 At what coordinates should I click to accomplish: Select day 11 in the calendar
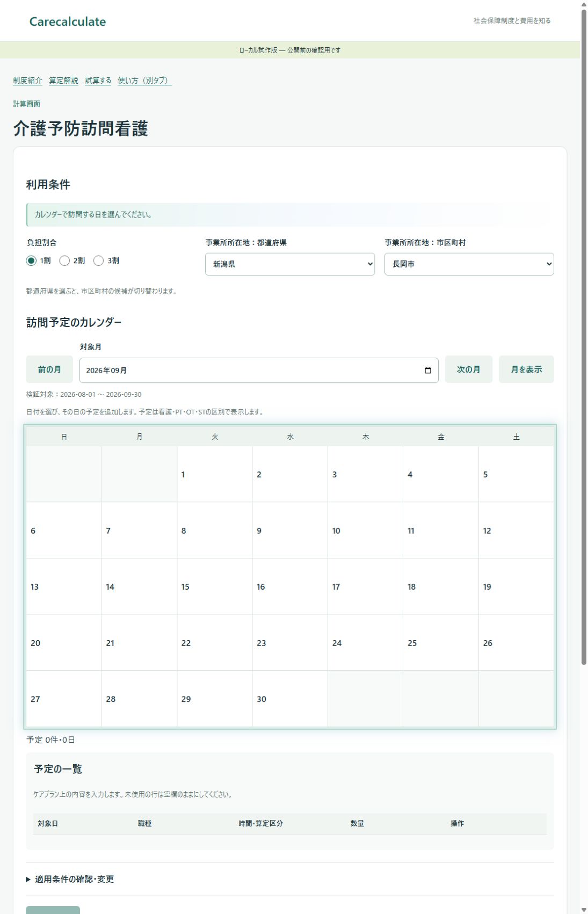[x=441, y=531]
